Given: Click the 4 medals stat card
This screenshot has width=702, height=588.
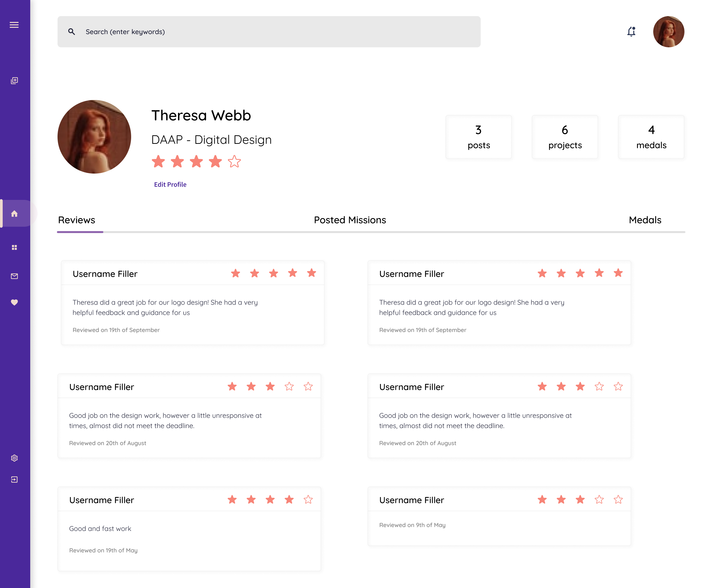Looking at the screenshot, I should coord(651,137).
